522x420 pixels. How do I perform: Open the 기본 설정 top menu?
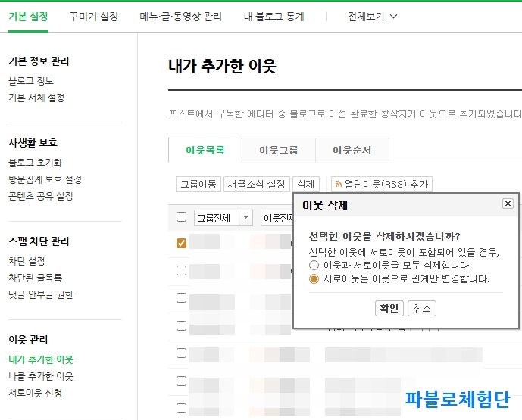click(28, 17)
